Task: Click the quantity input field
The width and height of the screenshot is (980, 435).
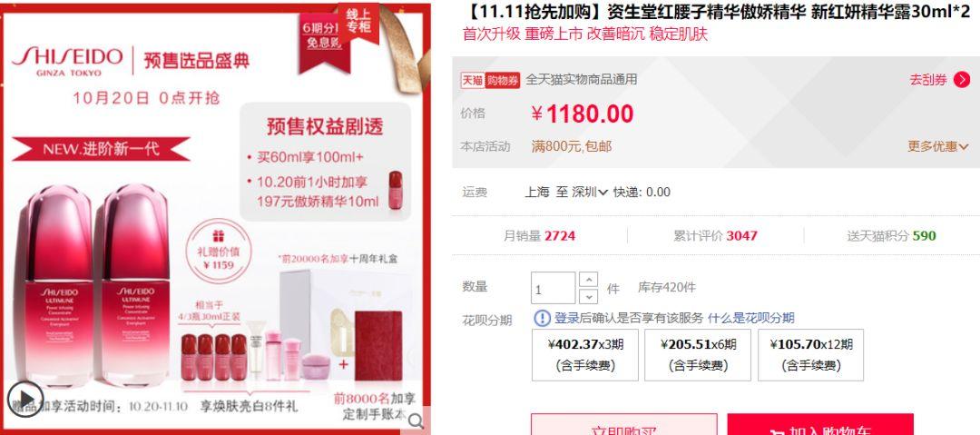Action: tap(554, 288)
